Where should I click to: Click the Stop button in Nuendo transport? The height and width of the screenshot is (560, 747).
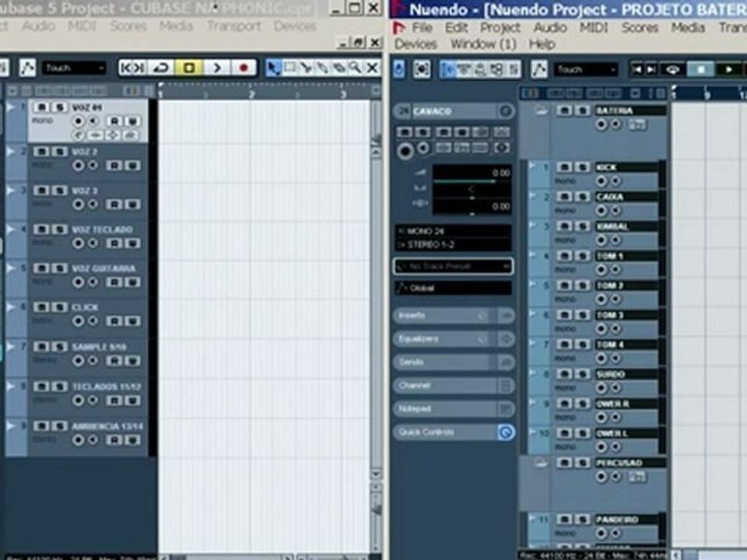coord(701,70)
